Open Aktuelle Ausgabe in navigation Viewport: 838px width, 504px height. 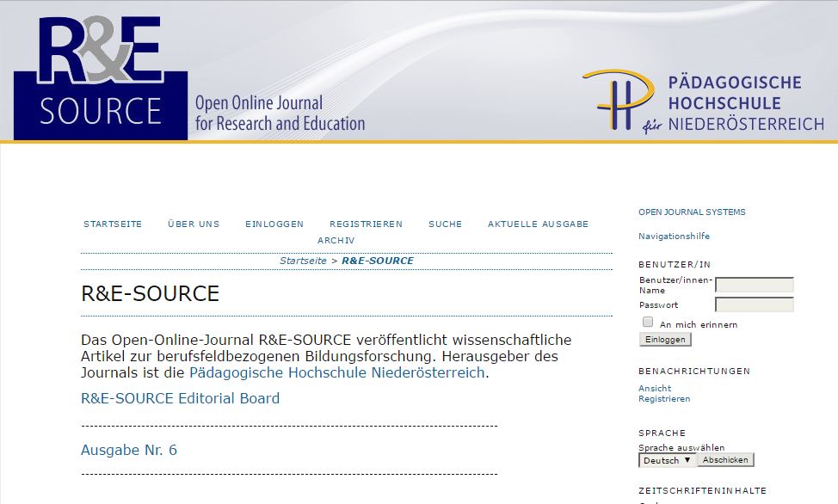tap(539, 224)
